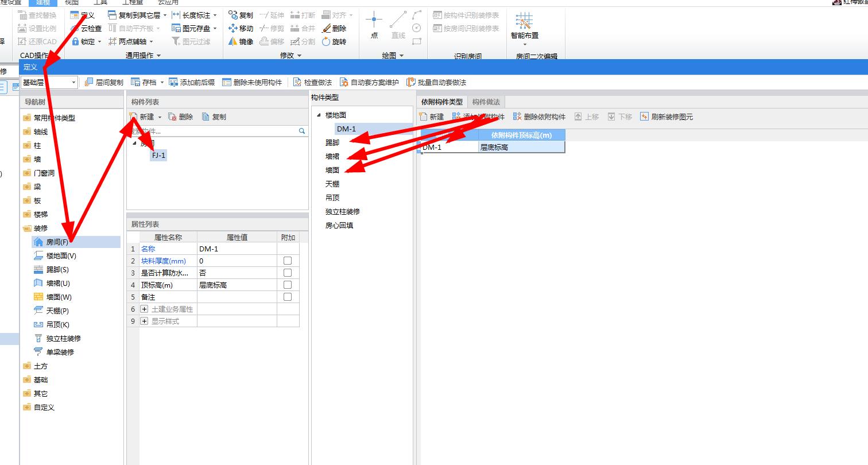Expand the 显示样式 property group

144,321
